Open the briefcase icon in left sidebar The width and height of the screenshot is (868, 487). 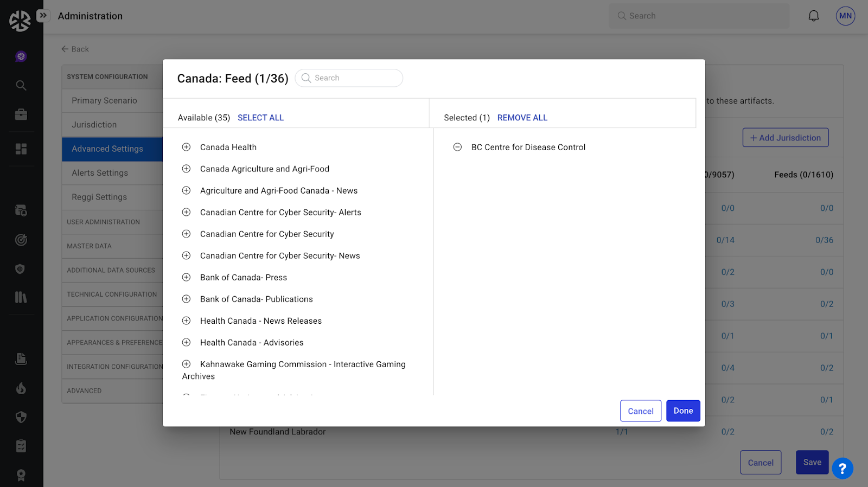click(21, 114)
